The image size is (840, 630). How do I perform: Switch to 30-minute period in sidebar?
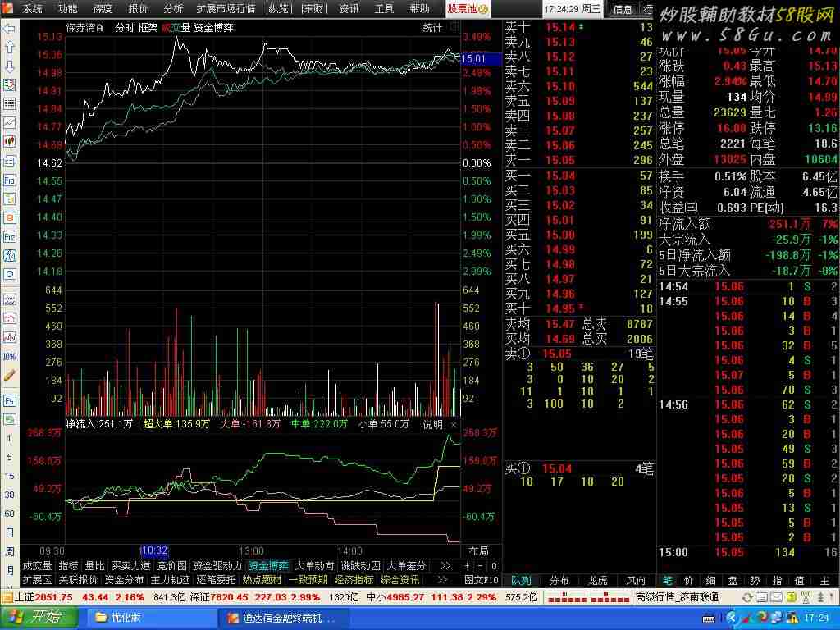click(x=10, y=495)
